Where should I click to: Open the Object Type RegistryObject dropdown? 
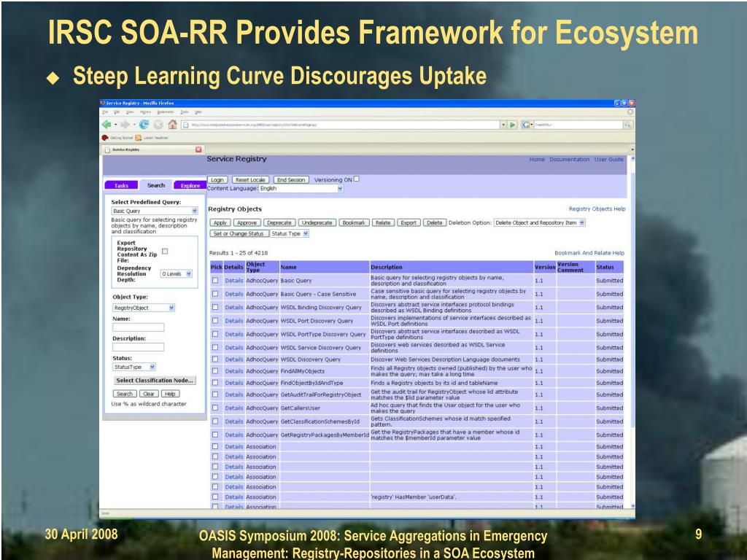(144, 308)
